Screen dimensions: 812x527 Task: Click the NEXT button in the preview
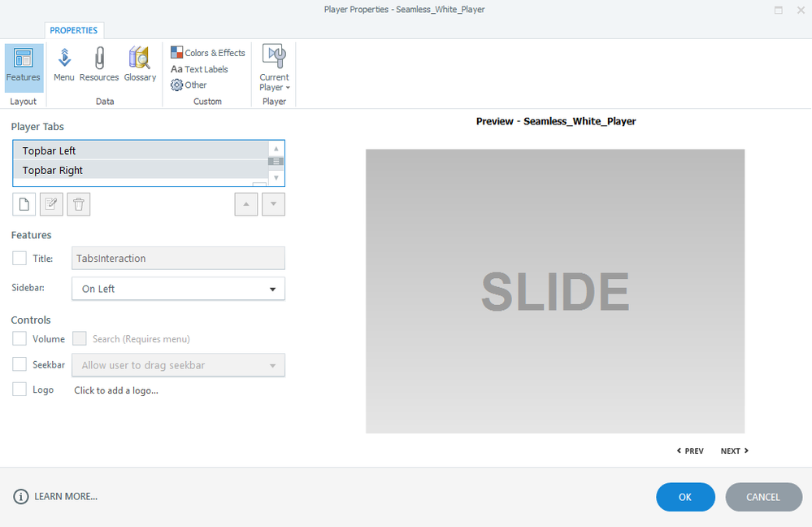click(734, 451)
